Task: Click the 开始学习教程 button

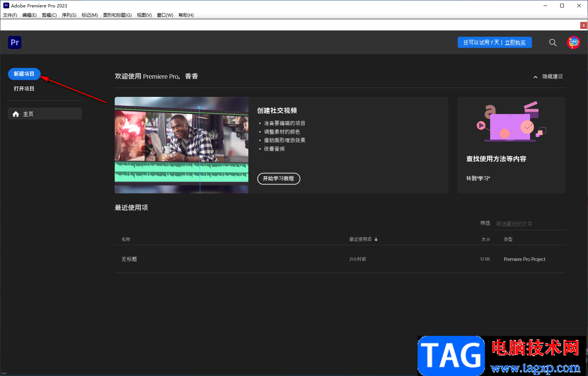Action: tap(279, 179)
